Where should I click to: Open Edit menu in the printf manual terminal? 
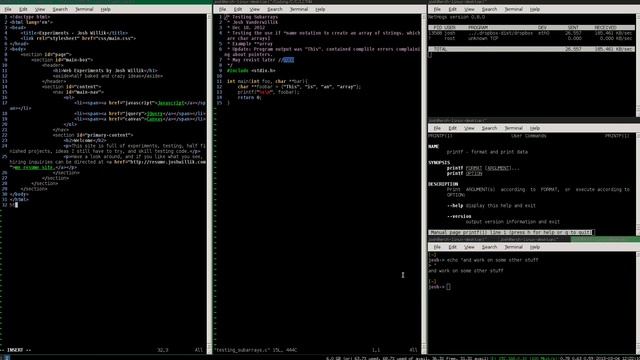(x=453, y=128)
